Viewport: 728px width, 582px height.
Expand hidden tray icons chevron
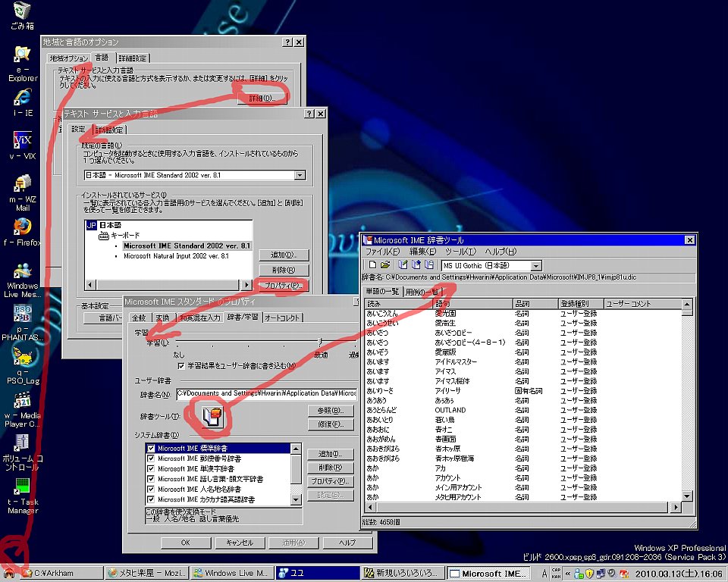567,574
